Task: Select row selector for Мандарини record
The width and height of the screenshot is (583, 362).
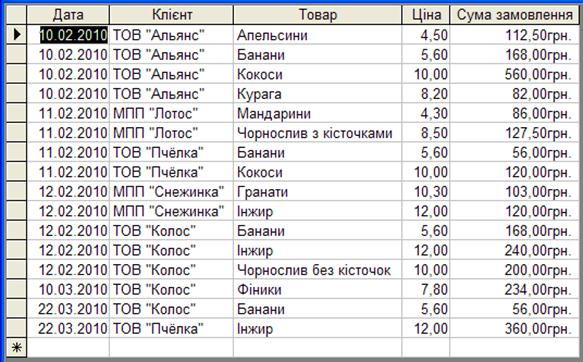Action: point(17,113)
